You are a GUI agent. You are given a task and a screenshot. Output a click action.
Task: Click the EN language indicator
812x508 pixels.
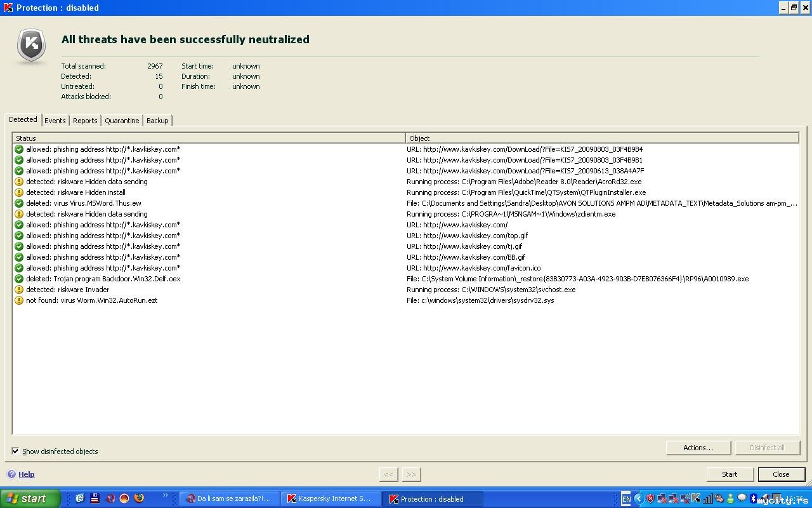(626, 499)
